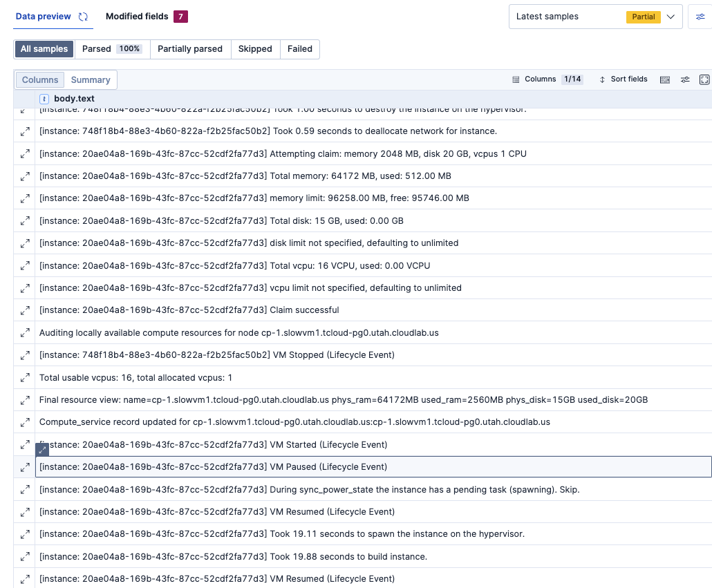
Task: Expand the row 'vcpu limit not specified'
Action: tap(24, 288)
